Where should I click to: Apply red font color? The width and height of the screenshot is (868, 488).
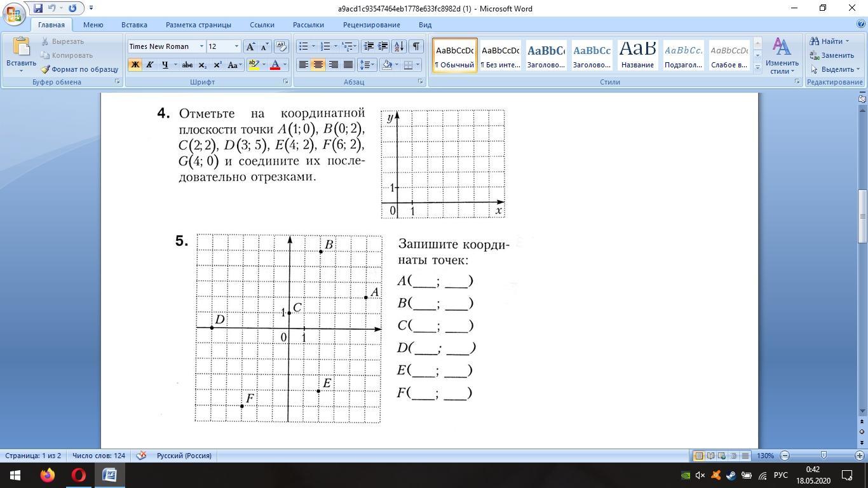275,65
